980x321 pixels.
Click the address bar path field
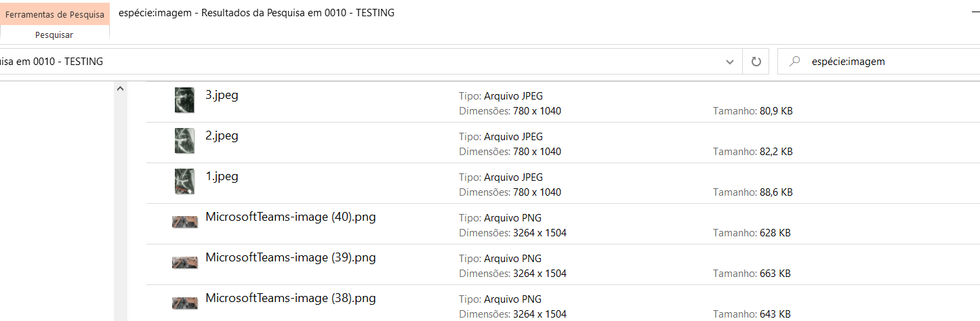(x=339, y=62)
